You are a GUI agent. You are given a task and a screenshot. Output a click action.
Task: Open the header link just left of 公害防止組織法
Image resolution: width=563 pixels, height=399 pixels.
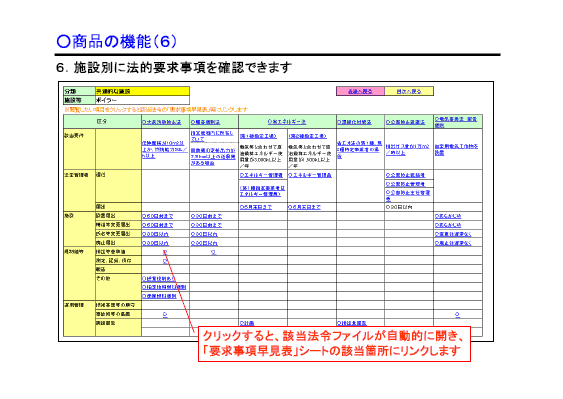354,122
